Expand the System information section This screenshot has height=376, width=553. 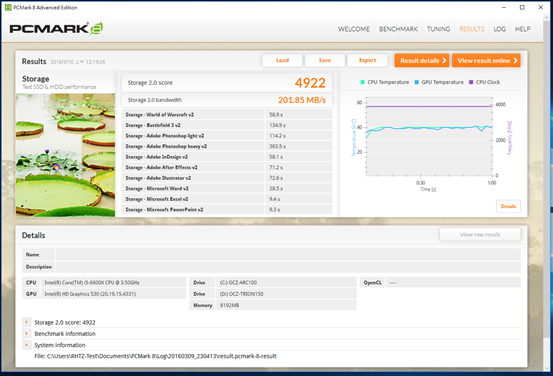click(26, 345)
